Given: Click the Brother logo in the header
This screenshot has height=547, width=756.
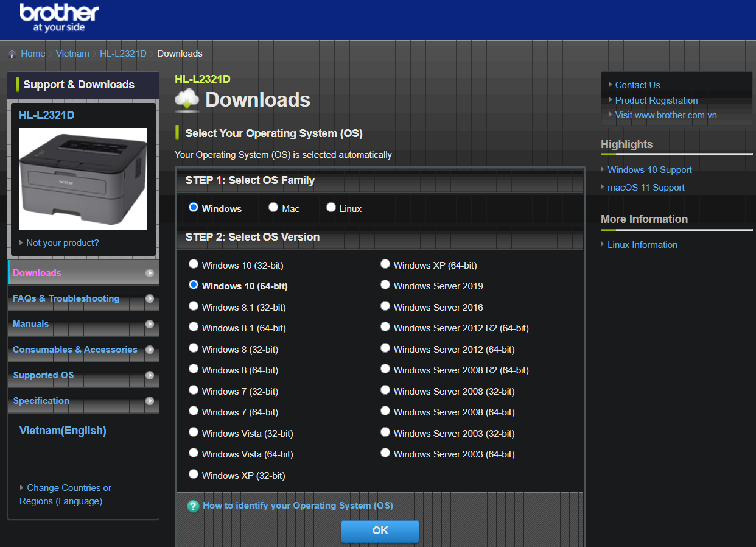Looking at the screenshot, I should tap(59, 17).
